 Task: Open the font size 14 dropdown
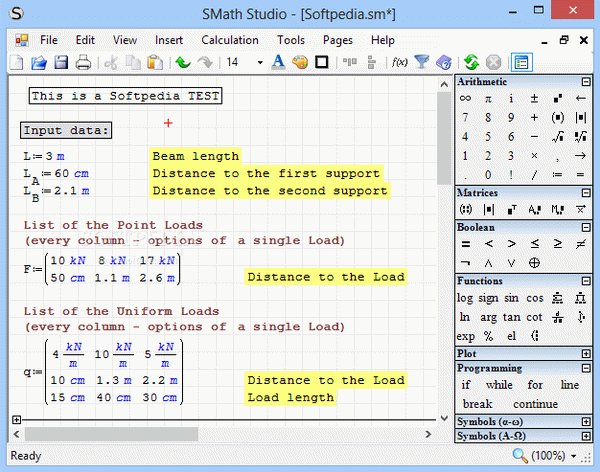coord(260,62)
